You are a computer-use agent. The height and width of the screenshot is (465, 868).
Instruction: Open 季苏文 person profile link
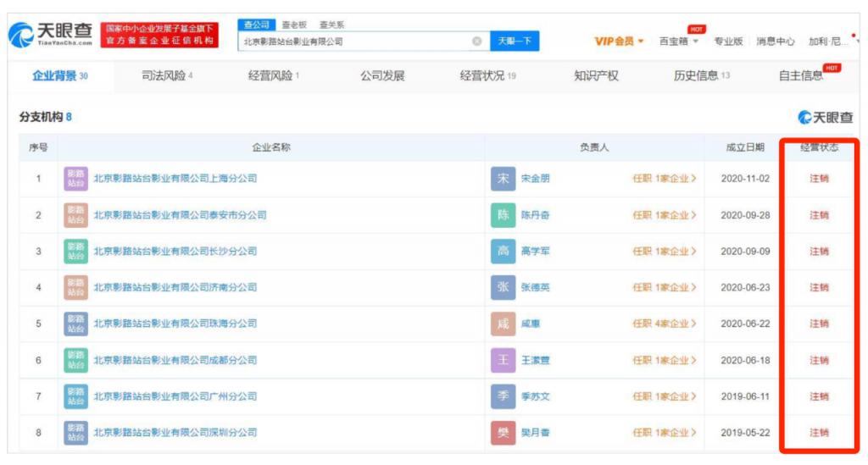535,396
